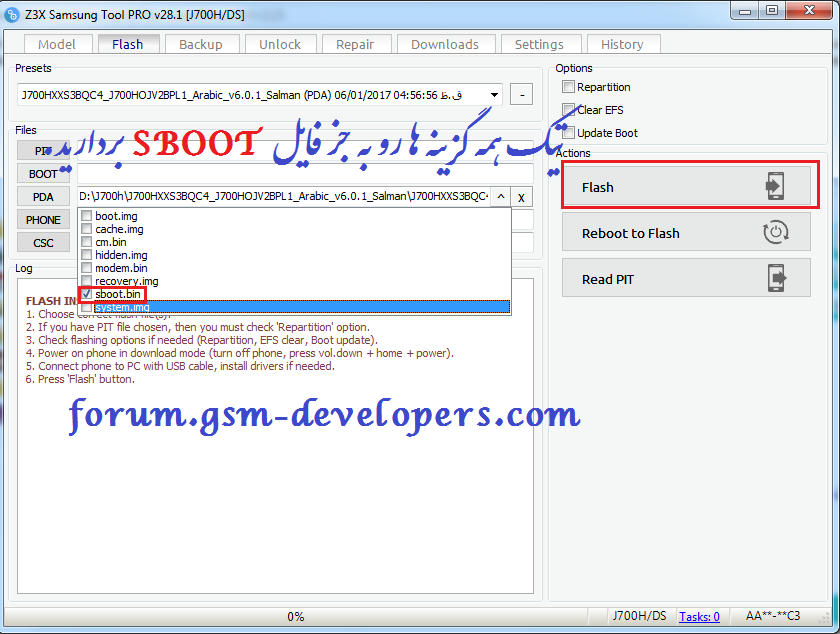Open the Repair tab
840x634 pixels.
tap(355, 44)
